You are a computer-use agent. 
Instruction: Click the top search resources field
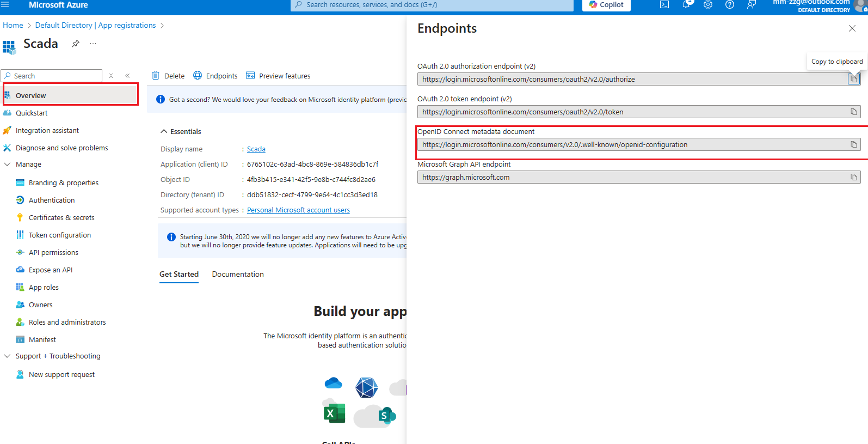coord(433,5)
